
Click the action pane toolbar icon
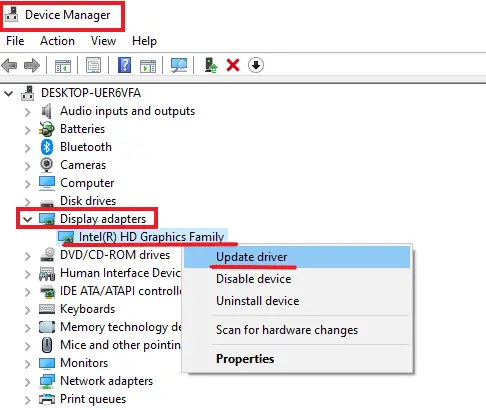(148, 66)
